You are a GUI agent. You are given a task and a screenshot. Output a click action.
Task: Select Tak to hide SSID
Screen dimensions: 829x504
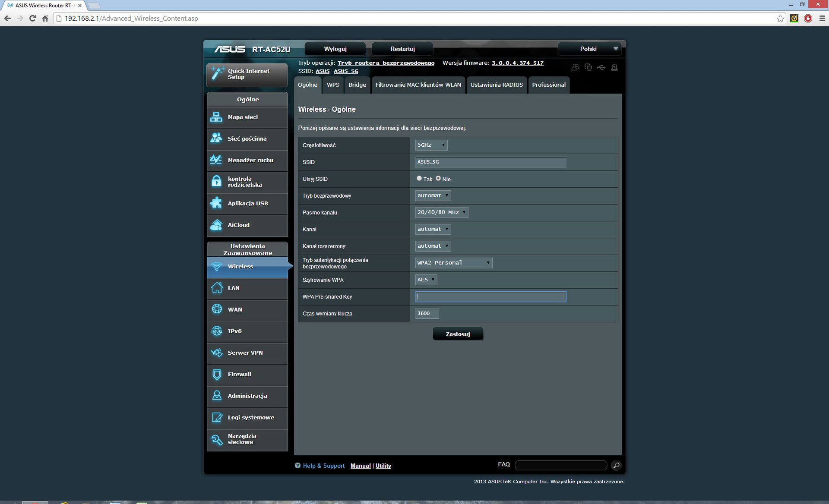click(419, 178)
